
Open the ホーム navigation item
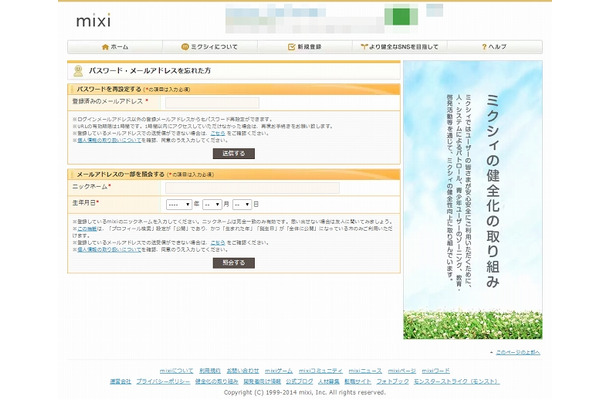(x=115, y=47)
